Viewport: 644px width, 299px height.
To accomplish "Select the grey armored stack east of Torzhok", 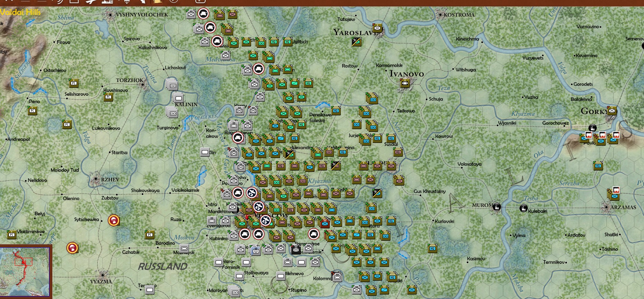I will 172,85.
